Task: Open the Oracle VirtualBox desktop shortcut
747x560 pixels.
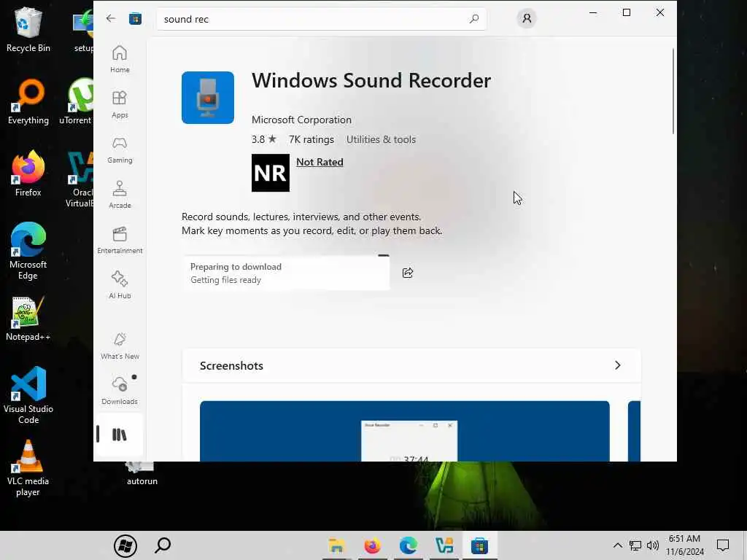Action: point(79,179)
